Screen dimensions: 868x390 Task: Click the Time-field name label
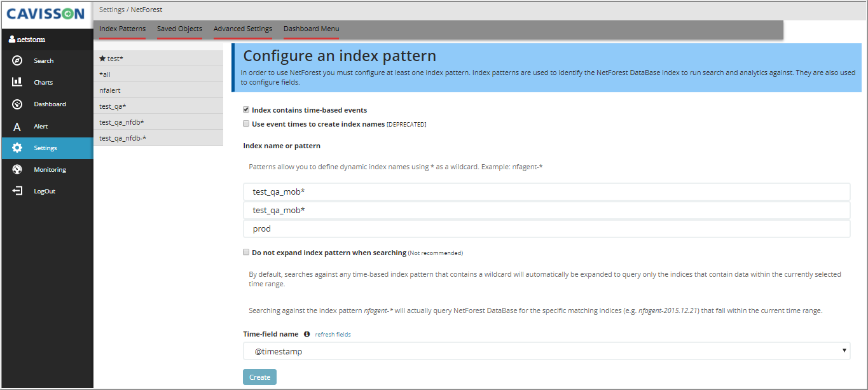pyautogui.click(x=271, y=334)
